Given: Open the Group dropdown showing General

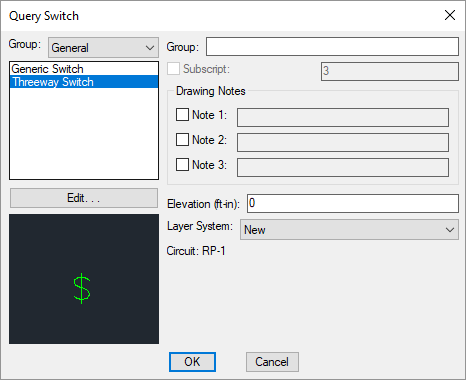Looking at the screenshot, I should [103, 48].
